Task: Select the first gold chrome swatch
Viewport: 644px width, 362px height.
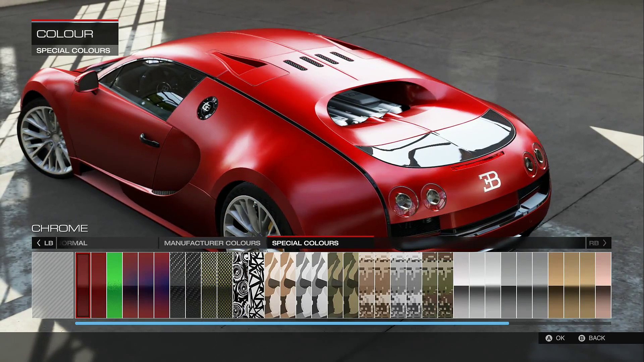Action: [556, 285]
